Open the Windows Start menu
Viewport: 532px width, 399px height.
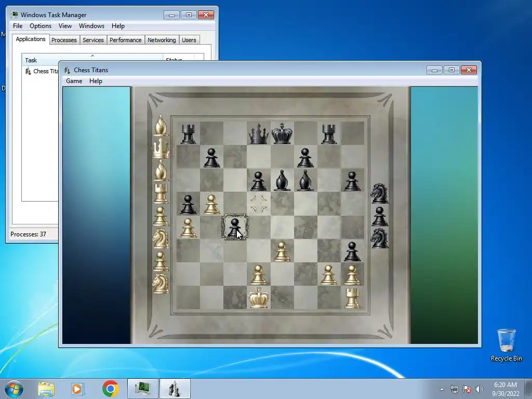click(x=14, y=389)
